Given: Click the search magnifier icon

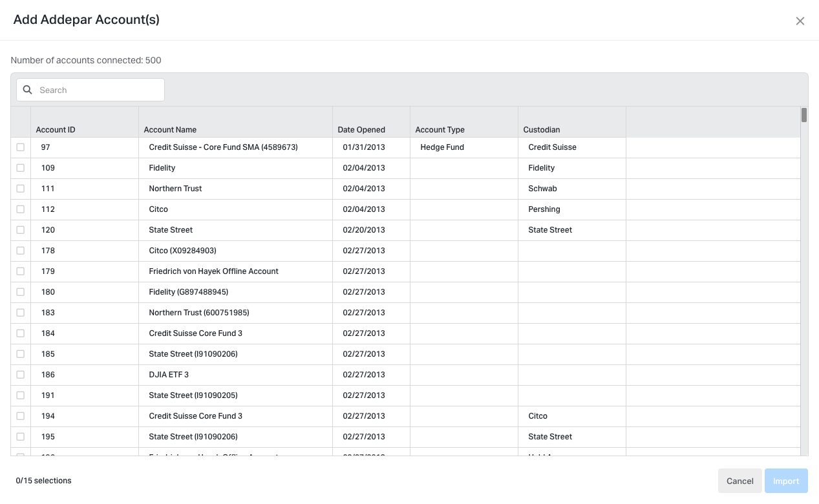Looking at the screenshot, I should tap(28, 90).
